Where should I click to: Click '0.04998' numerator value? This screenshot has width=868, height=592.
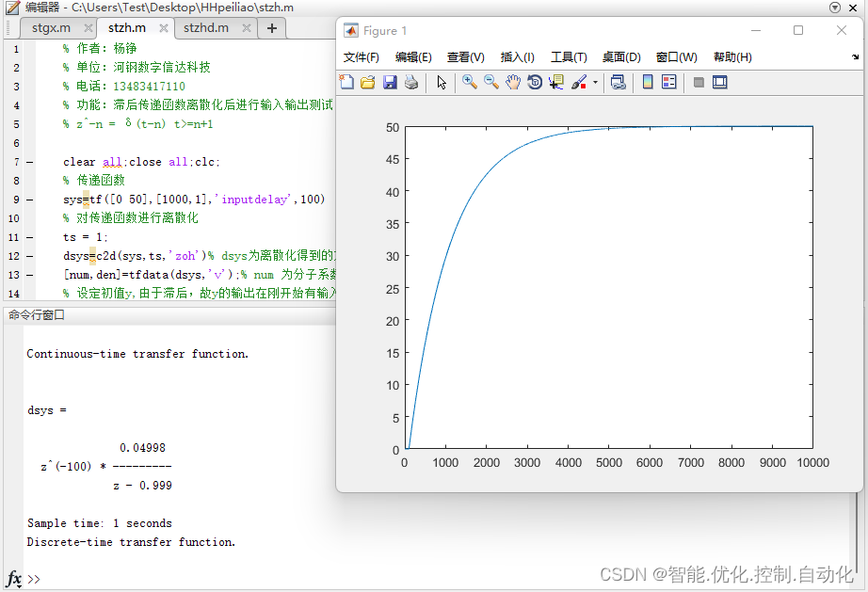pyautogui.click(x=142, y=448)
